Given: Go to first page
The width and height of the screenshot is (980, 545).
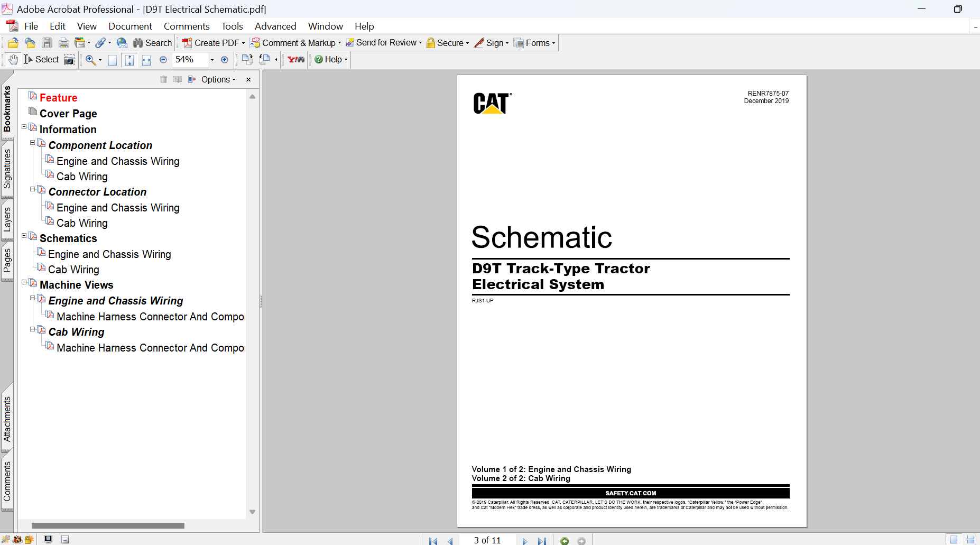Looking at the screenshot, I should 433,541.
